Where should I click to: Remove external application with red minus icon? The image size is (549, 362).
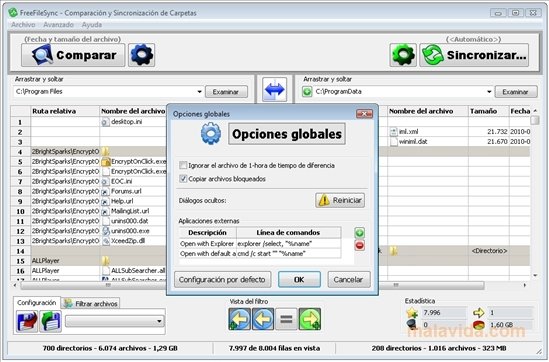(359, 245)
